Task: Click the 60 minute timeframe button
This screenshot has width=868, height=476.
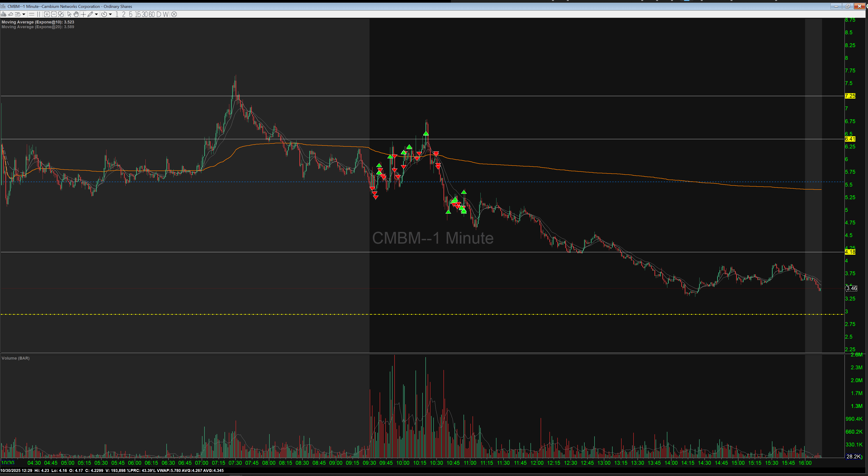Action: pyautogui.click(x=152, y=14)
